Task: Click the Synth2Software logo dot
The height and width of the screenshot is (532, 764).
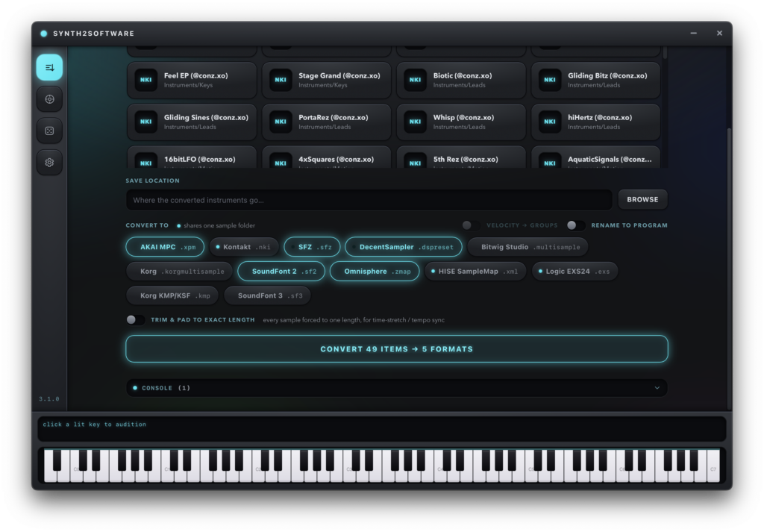Action: click(x=44, y=34)
